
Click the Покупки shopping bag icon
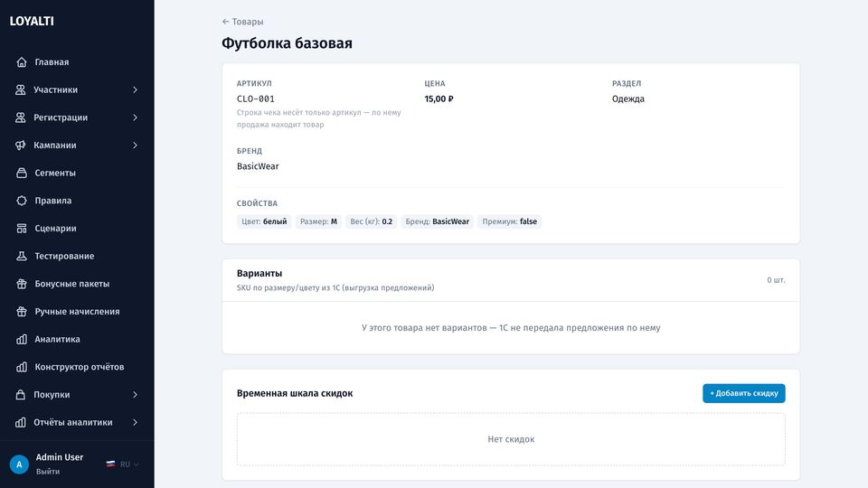coord(21,394)
